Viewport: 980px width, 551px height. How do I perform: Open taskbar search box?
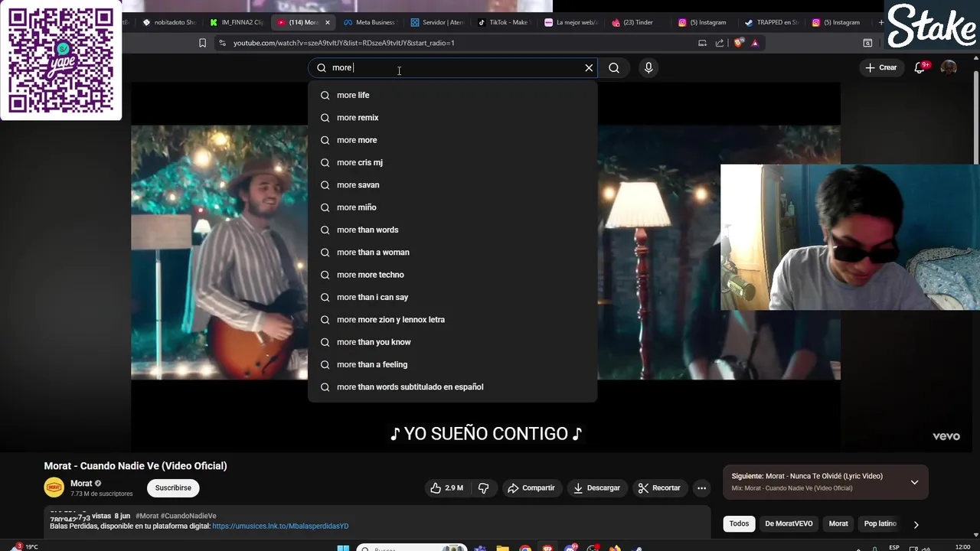tap(412, 548)
